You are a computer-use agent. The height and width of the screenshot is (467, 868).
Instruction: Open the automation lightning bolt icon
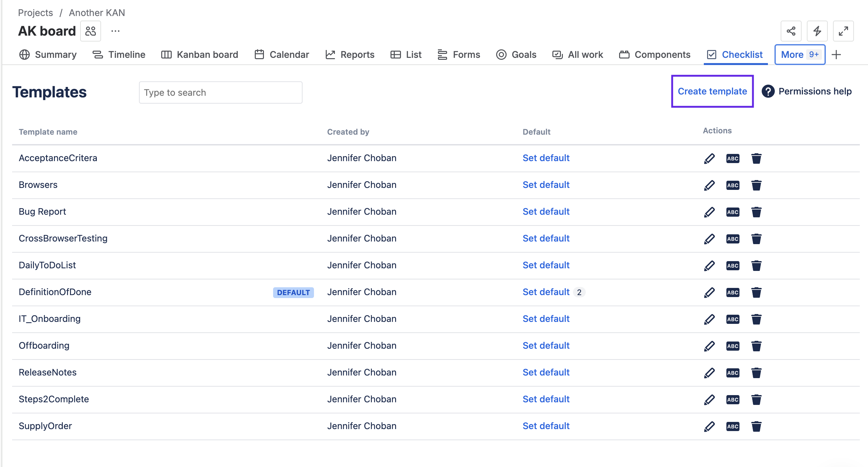[x=817, y=31]
